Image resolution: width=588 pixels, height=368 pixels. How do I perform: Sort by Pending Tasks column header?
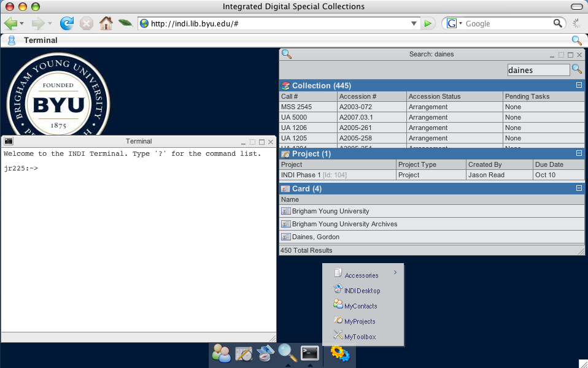click(x=544, y=96)
